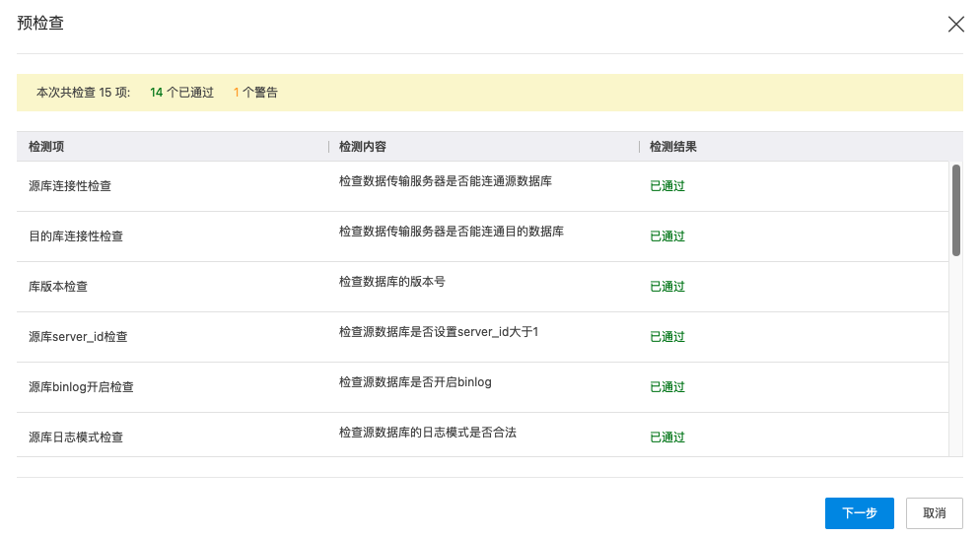Screen dimensions: 980x538
Task: Click the 检测内容 column header
Action: click(362, 147)
